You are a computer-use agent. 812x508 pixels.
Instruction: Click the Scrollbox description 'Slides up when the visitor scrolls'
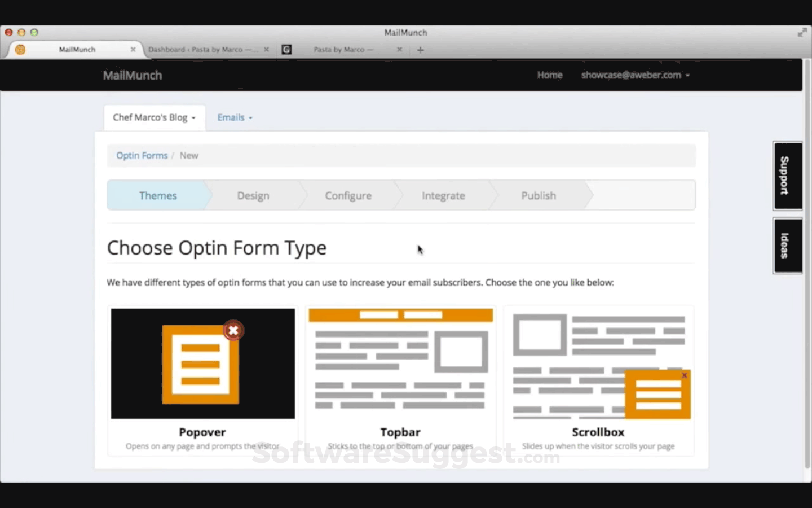coord(598,446)
